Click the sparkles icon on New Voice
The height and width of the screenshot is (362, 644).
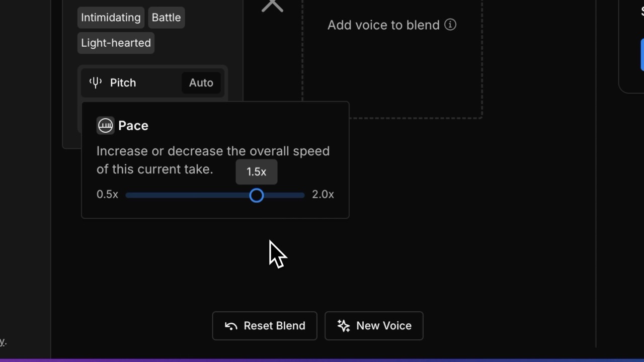tap(343, 326)
